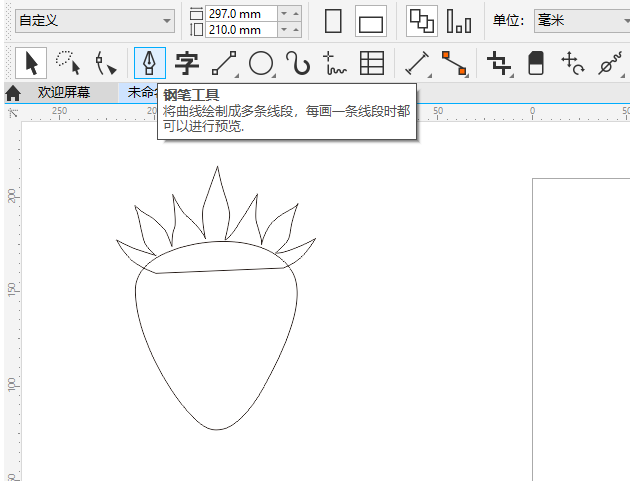
Task: Click the page height field 210.0 mm
Action: point(240,29)
